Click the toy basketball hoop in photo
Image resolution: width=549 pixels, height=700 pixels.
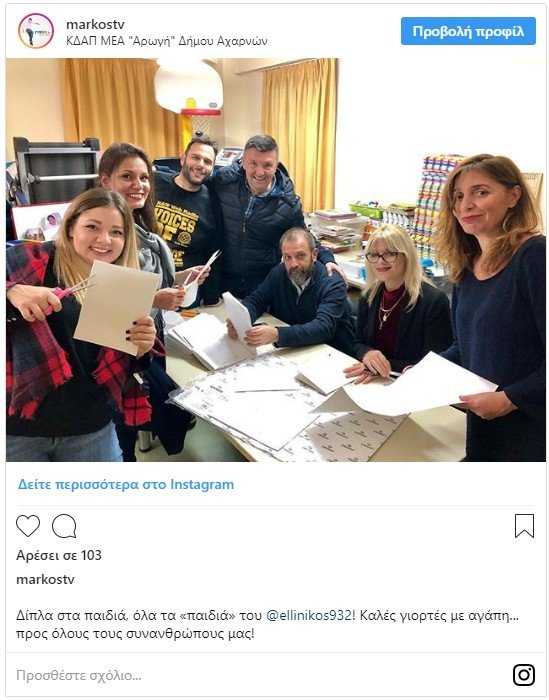click(x=189, y=96)
